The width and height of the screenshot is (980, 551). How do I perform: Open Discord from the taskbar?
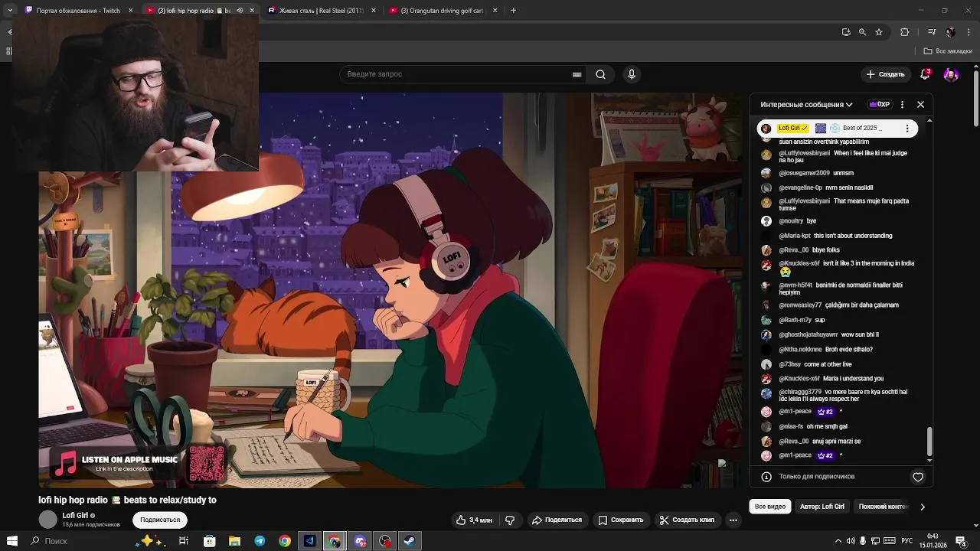[x=360, y=541]
